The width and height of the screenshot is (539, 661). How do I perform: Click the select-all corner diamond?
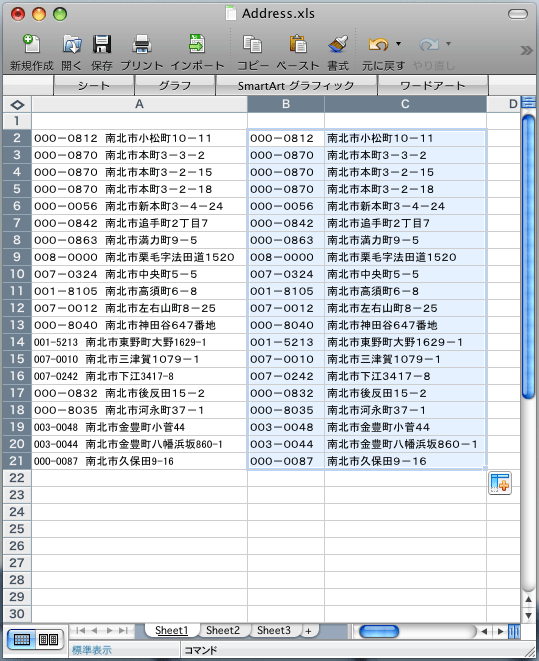pyautogui.click(x=17, y=104)
